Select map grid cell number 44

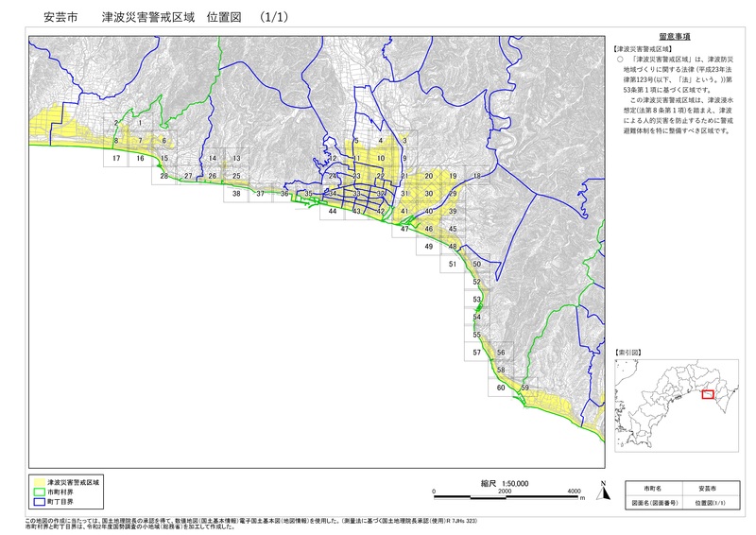[333, 212]
